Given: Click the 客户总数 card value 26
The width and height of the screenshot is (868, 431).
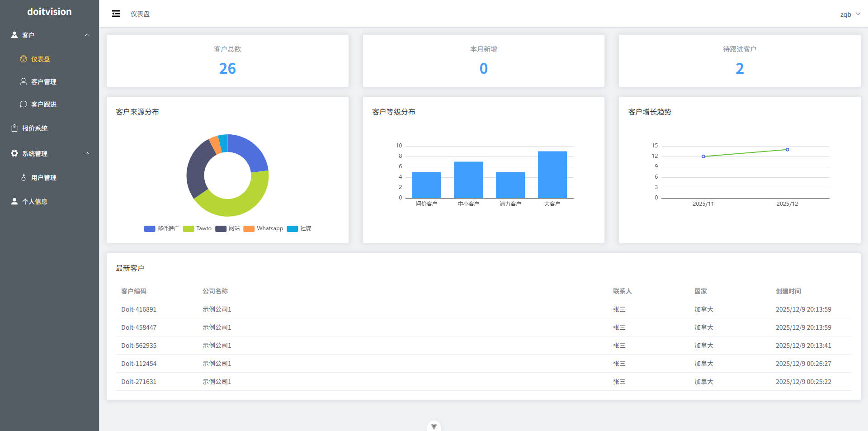Looking at the screenshot, I should pyautogui.click(x=227, y=68).
